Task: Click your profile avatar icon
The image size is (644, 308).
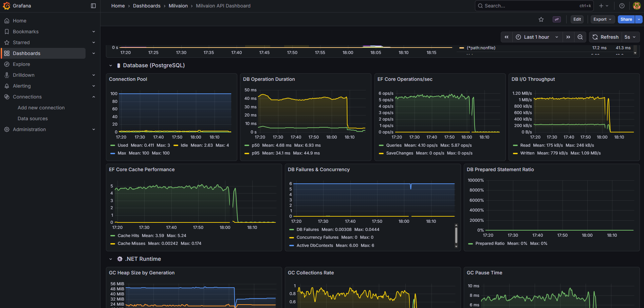Action: [x=636, y=6]
